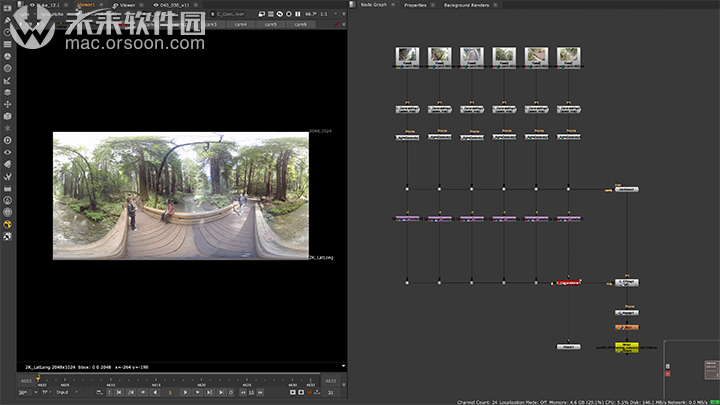Expand the arrow at end of cam tabs row
This screenshot has height=405, width=720.
[343, 24]
